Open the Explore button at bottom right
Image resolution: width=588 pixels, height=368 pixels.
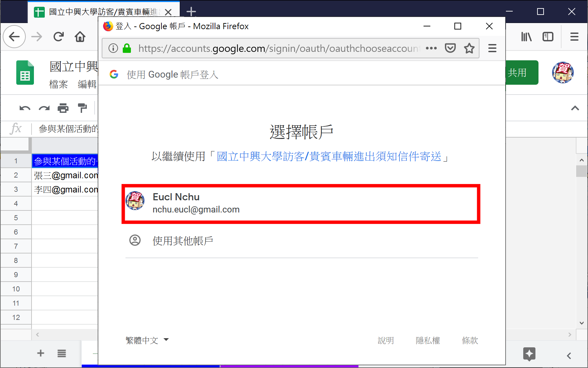[x=529, y=354]
